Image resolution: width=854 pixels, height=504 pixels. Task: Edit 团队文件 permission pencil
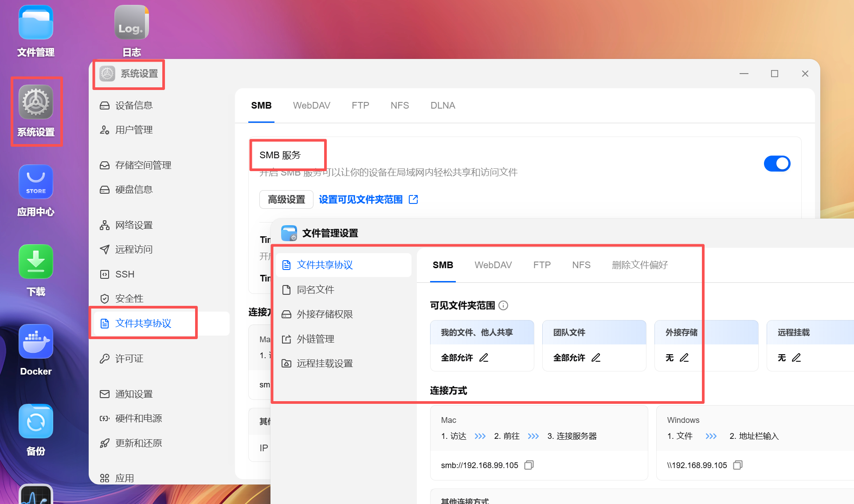point(596,358)
